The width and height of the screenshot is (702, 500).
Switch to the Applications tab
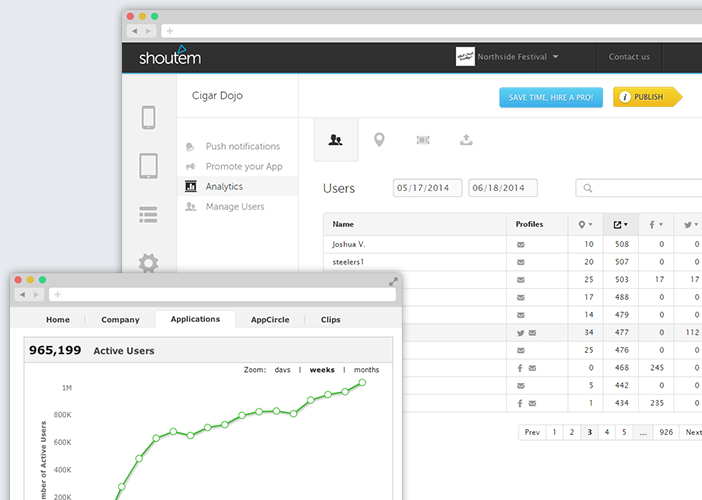coord(195,319)
